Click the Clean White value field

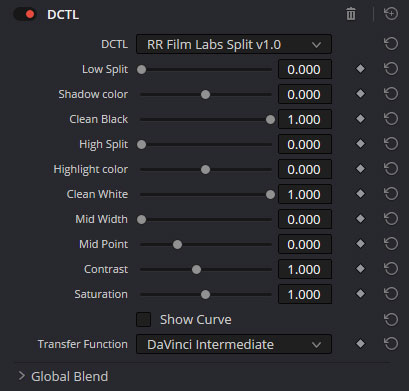click(305, 194)
